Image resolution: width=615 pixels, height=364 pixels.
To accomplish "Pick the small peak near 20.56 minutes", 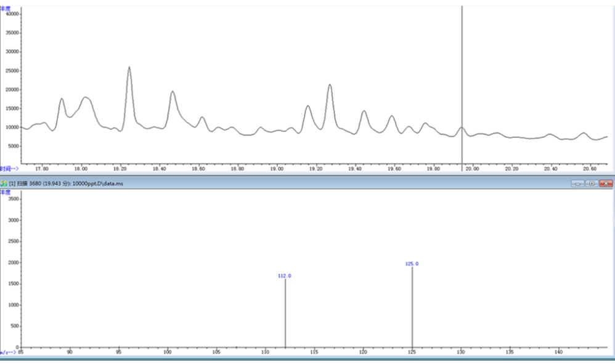I will click(x=582, y=133).
